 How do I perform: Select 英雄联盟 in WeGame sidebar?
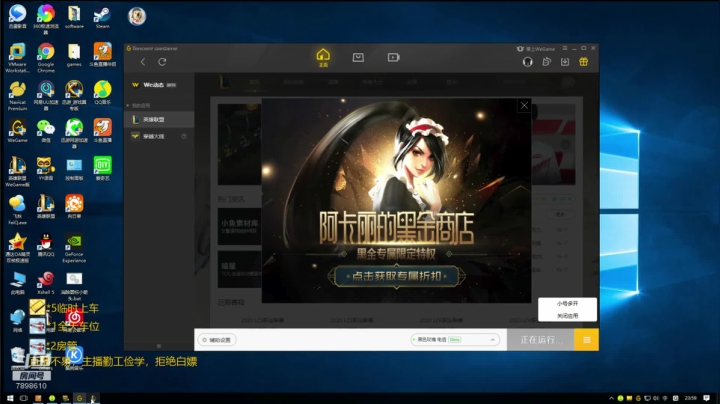click(x=159, y=119)
